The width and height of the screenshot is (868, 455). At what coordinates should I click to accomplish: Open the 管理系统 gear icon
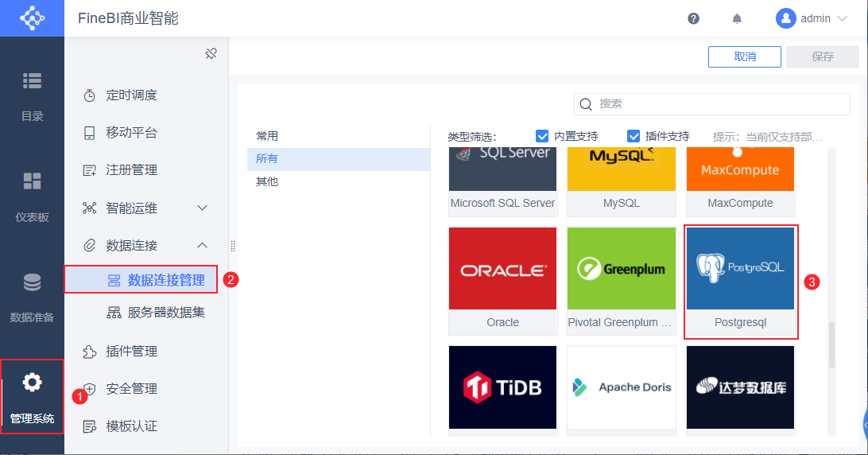(x=32, y=383)
